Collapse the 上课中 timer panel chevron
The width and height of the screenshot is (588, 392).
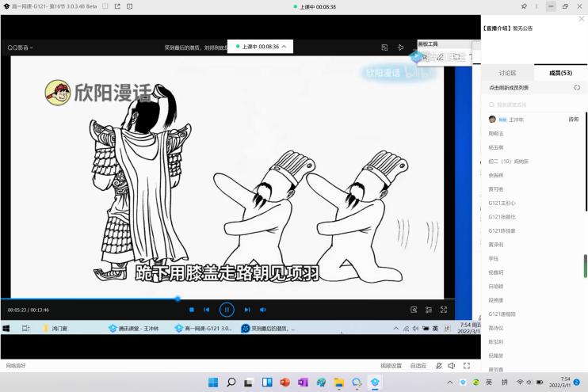[284, 47]
